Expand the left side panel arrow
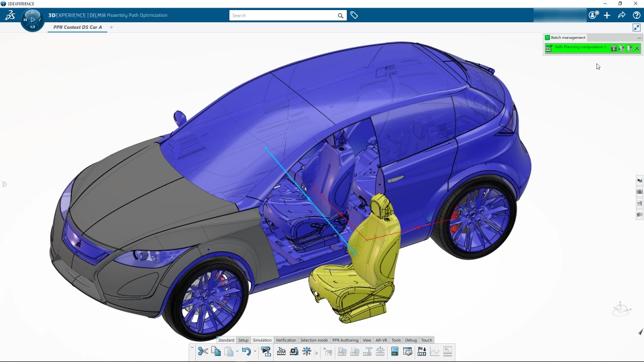 click(x=5, y=184)
